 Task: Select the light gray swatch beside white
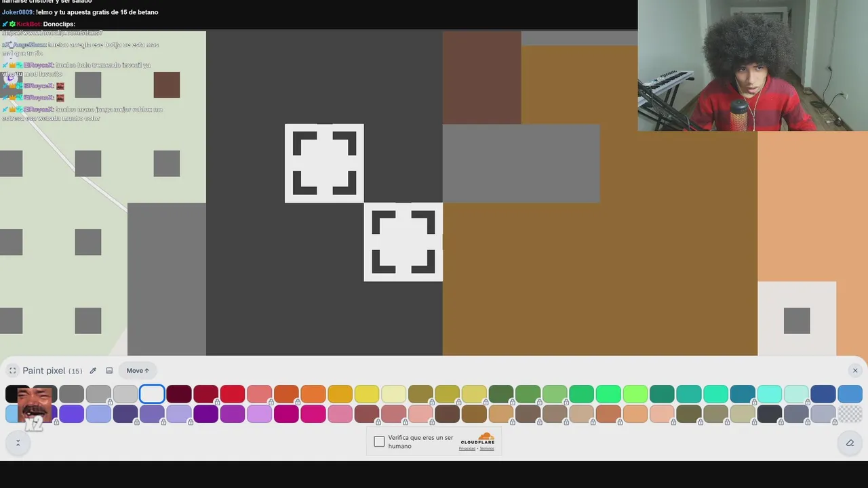(125, 394)
